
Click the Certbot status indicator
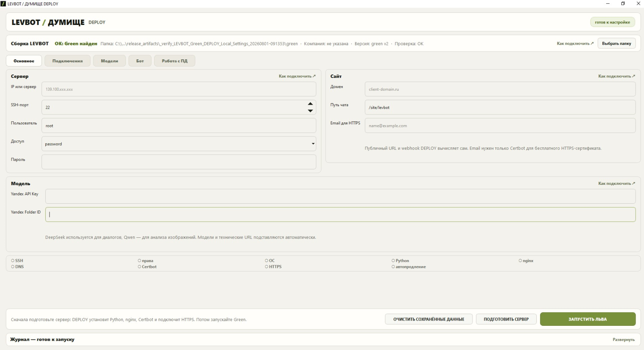[x=147, y=267]
